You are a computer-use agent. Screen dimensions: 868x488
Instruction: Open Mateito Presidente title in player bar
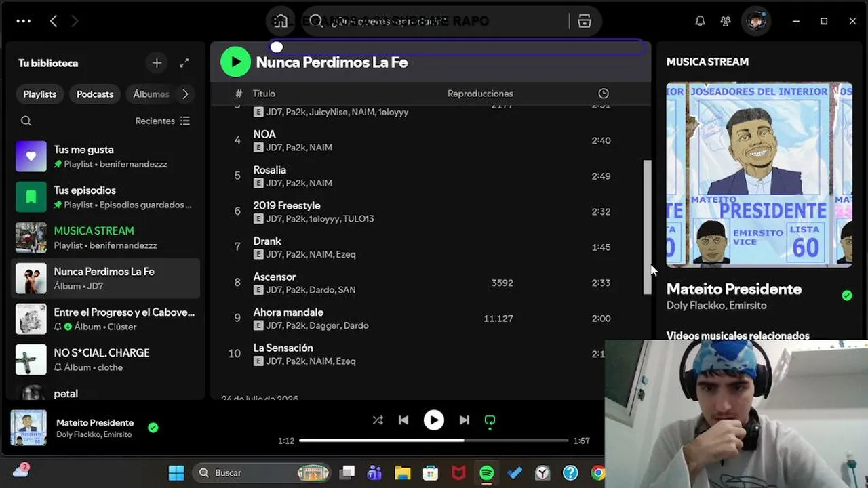tap(95, 423)
